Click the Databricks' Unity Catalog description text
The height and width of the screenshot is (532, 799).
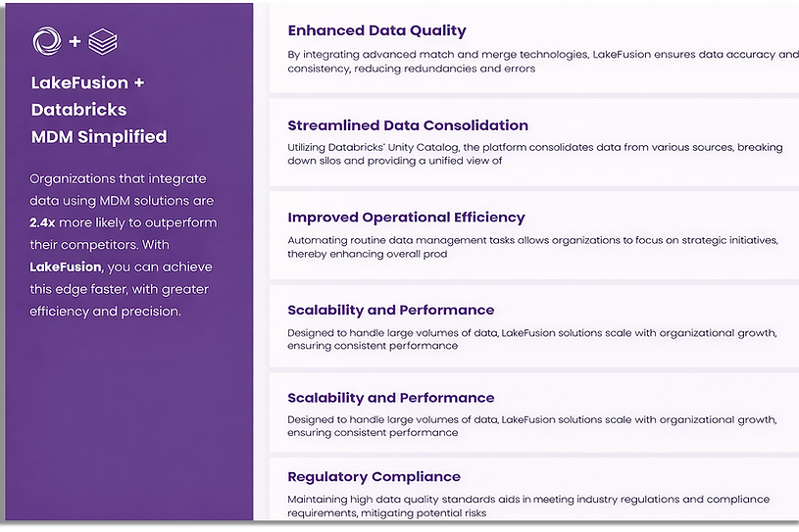535,154
